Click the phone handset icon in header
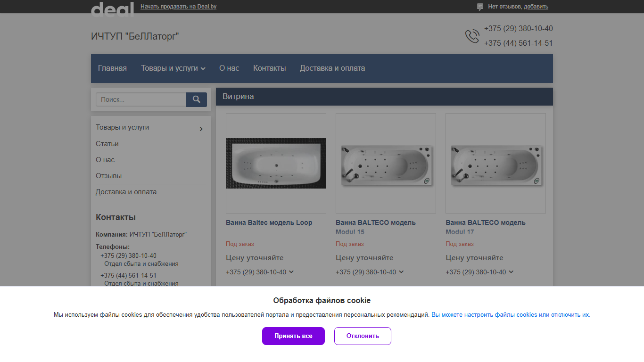644x362 pixels. [472, 36]
